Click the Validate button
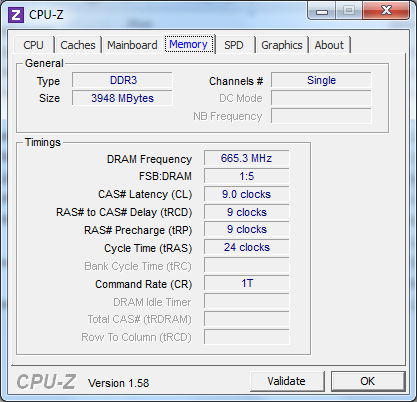 coord(287,381)
